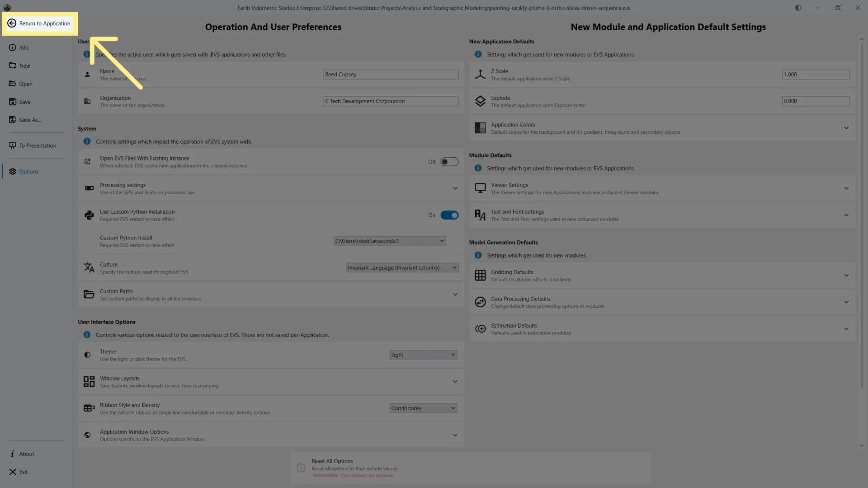Click the user Name person icon
The width and height of the screenshot is (868, 488).
pos(88,75)
